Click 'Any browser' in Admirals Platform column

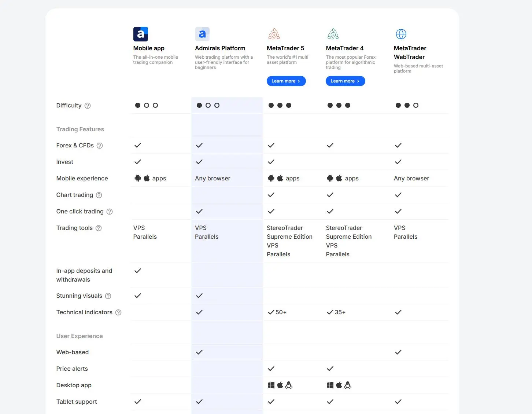click(213, 178)
